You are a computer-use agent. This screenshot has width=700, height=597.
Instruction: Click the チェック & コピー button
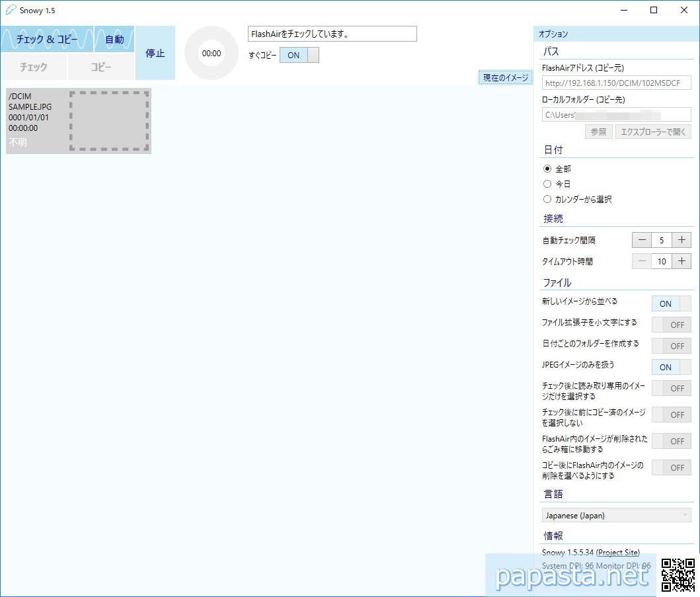(47, 39)
